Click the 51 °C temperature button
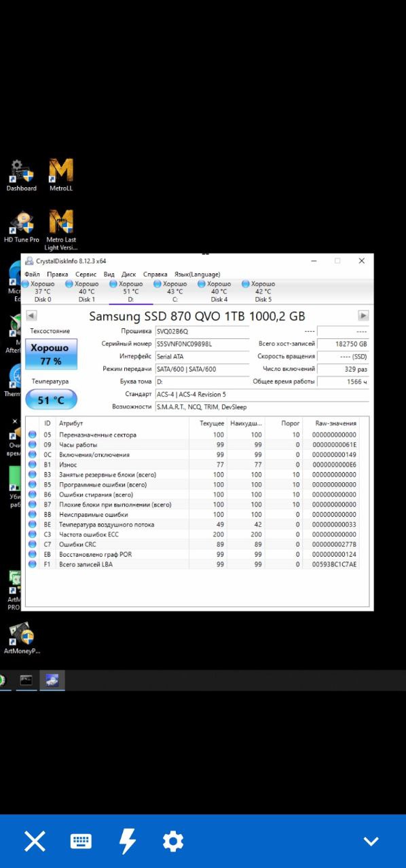Viewport: 406px width, 868px height. pos(51,400)
